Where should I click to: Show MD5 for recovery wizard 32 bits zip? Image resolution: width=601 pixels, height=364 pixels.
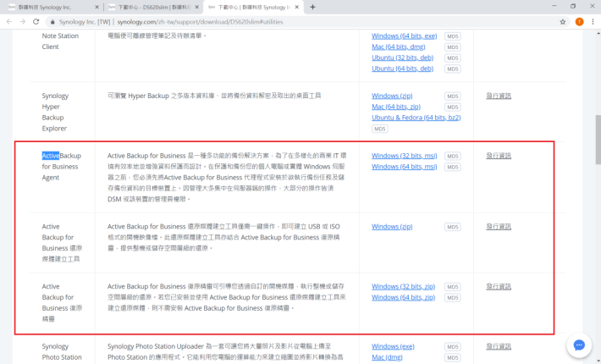pyautogui.click(x=452, y=287)
